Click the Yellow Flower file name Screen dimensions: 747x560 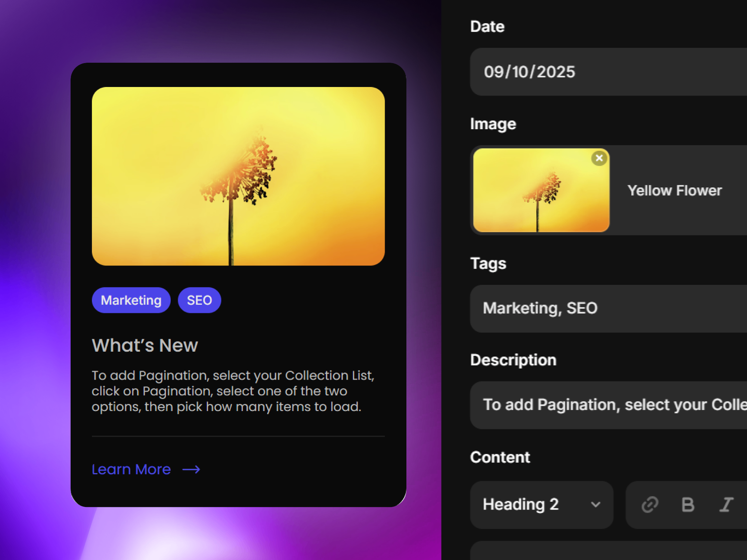point(675,191)
